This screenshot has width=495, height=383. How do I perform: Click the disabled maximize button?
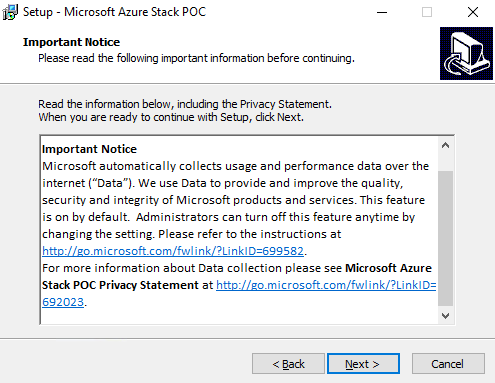pyautogui.click(x=427, y=12)
